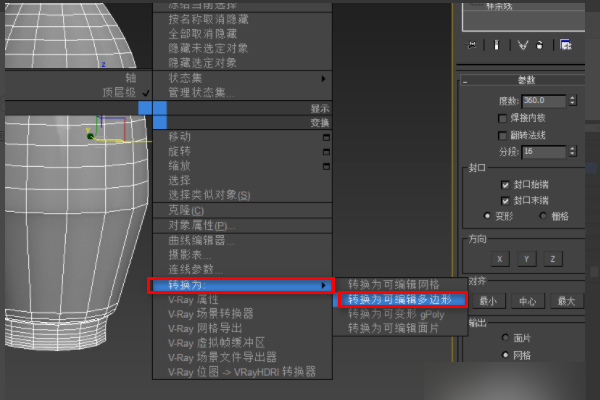Select the 变形 radio button

(487, 216)
